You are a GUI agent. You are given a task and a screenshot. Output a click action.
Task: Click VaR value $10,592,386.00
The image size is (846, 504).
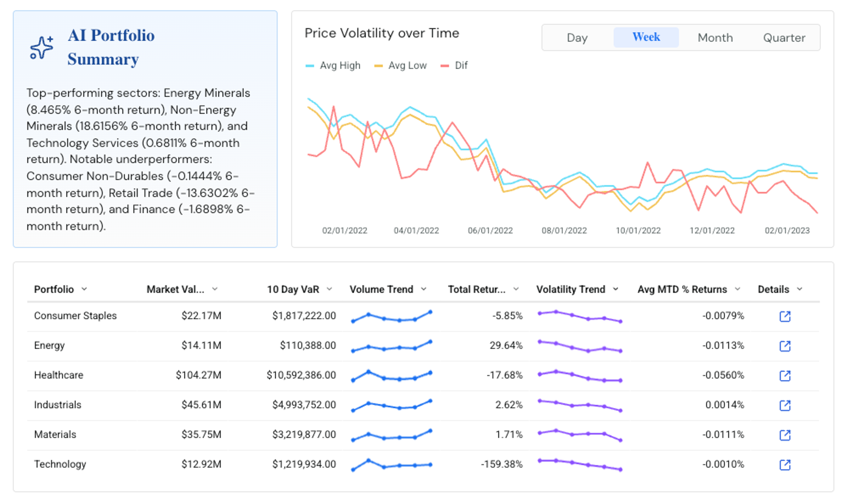point(301,375)
